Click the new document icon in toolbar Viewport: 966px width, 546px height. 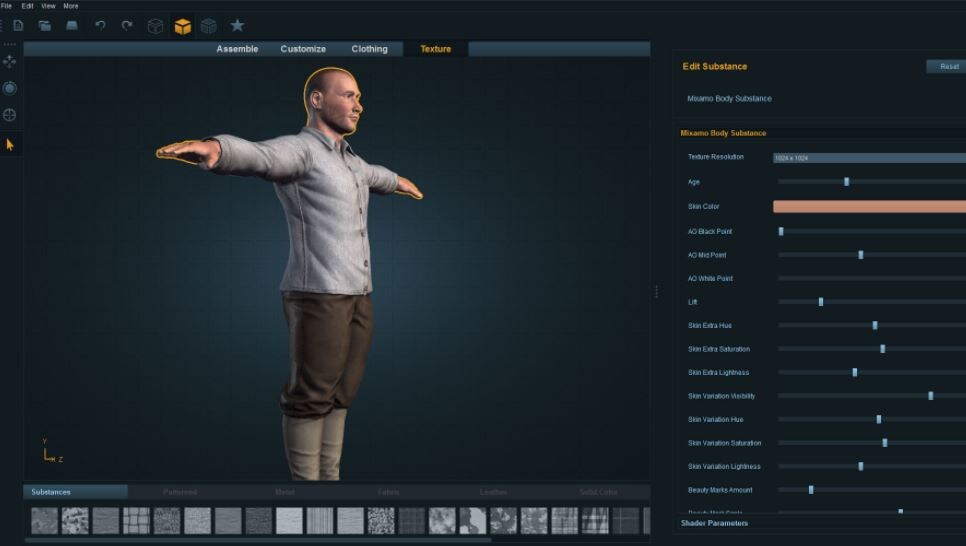(18, 25)
